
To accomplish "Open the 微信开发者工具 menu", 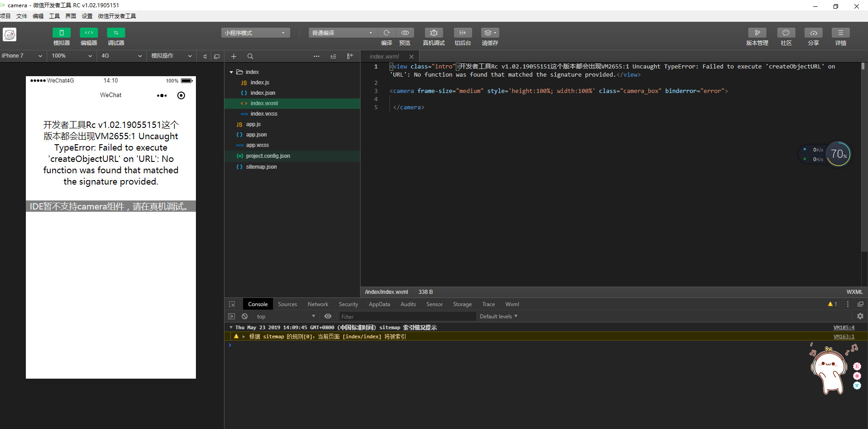I will [x=117, y=16].
